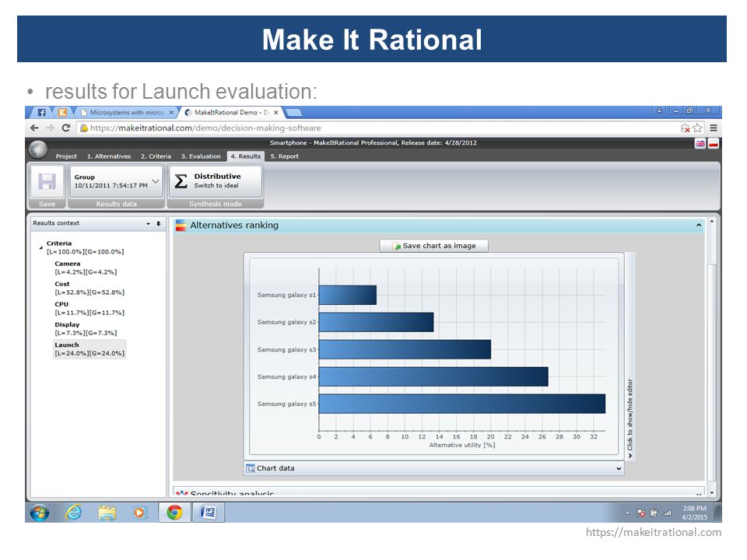747x560 pixels.
Task: Click the Chrome taskbar icon
Action: click(174, 513)
